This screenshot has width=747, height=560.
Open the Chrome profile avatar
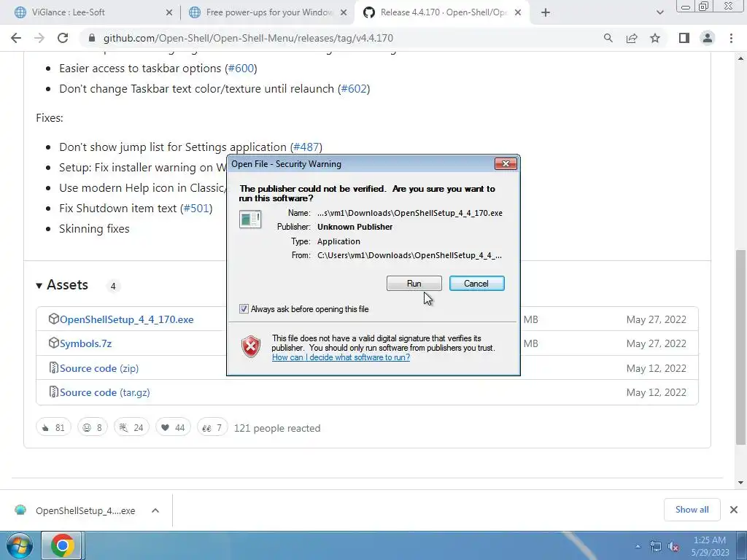(708, 38)
